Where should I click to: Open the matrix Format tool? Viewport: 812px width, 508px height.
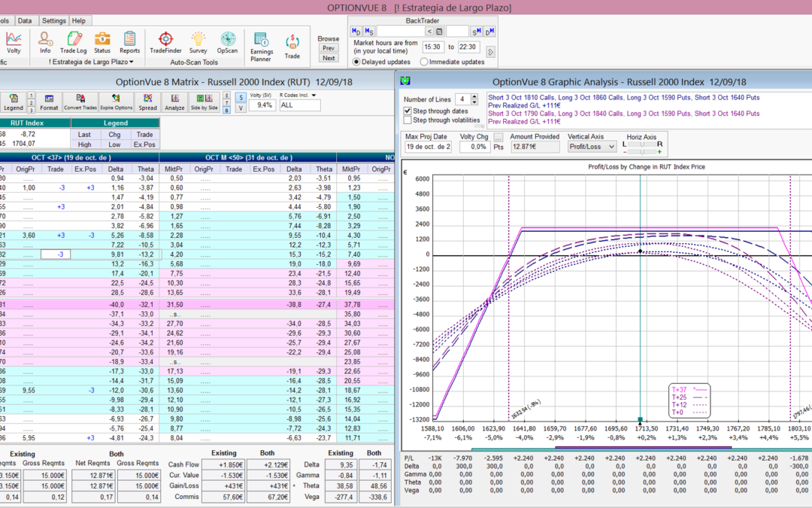coord(49,102)
